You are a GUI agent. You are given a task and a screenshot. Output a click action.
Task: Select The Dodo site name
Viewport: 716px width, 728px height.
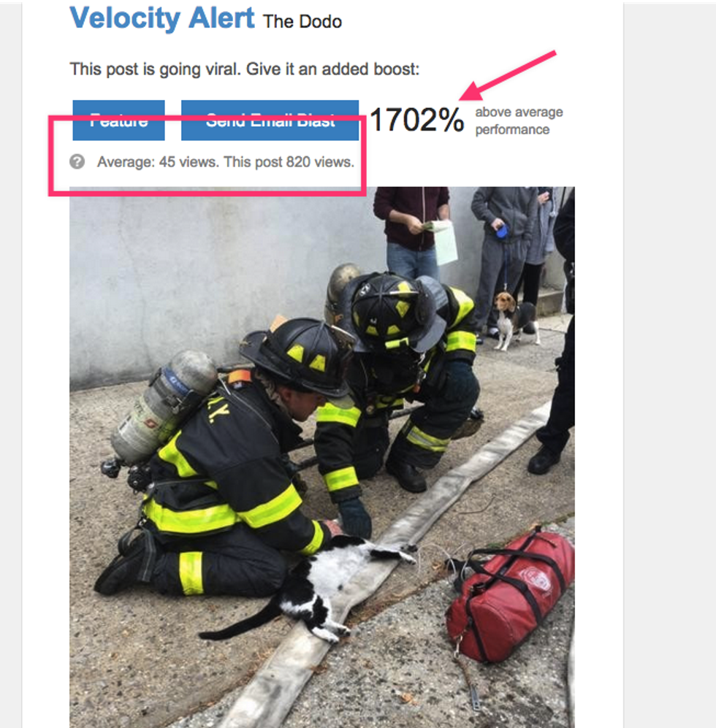pos(302,21)
